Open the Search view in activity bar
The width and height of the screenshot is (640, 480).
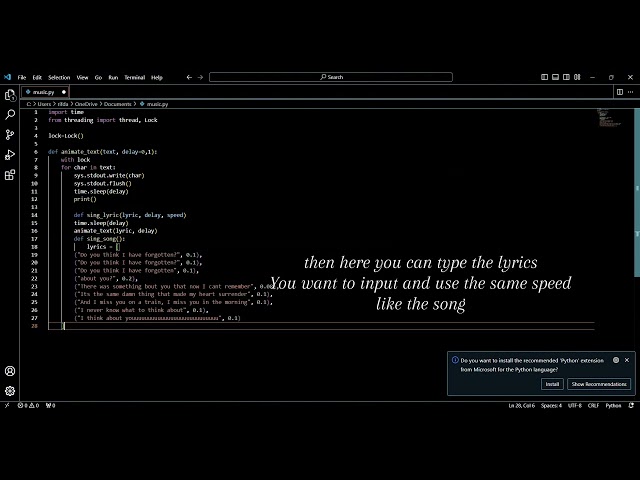pos(10,115)
